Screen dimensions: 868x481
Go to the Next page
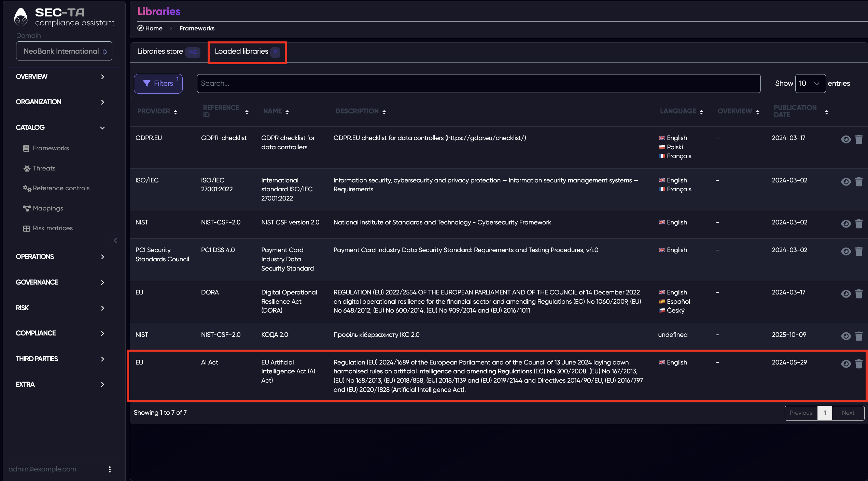(848, 413)
